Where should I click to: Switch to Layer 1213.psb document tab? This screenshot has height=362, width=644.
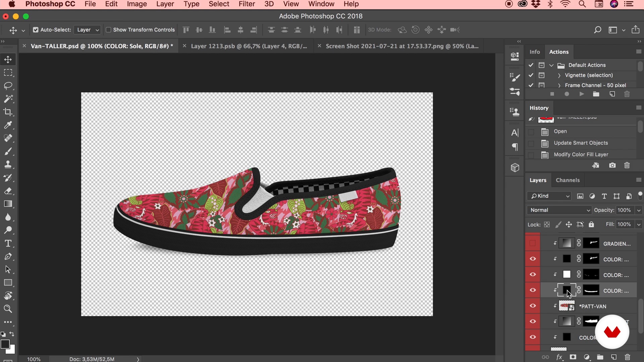tap(249, 46)
